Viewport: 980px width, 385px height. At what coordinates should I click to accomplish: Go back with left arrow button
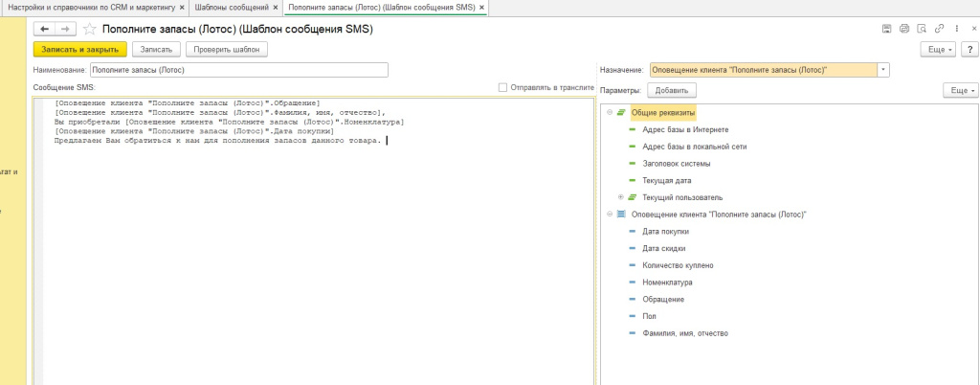pyautogui.click(x=45, y=30)
